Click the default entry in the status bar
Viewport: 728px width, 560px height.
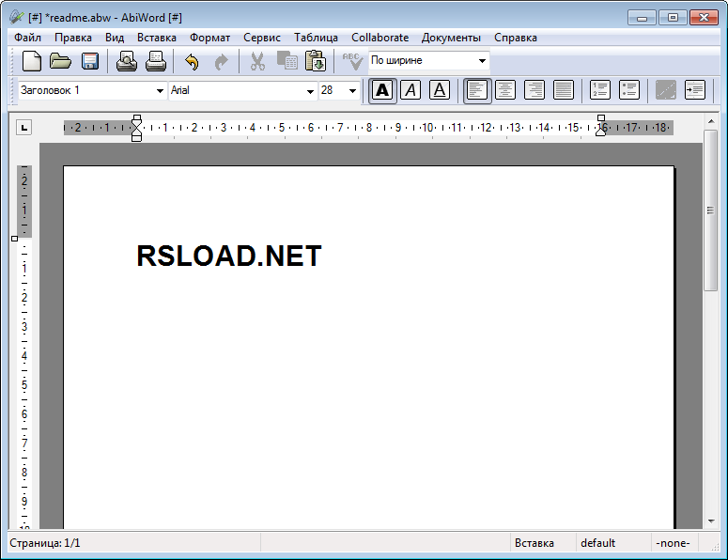point(597,543)
